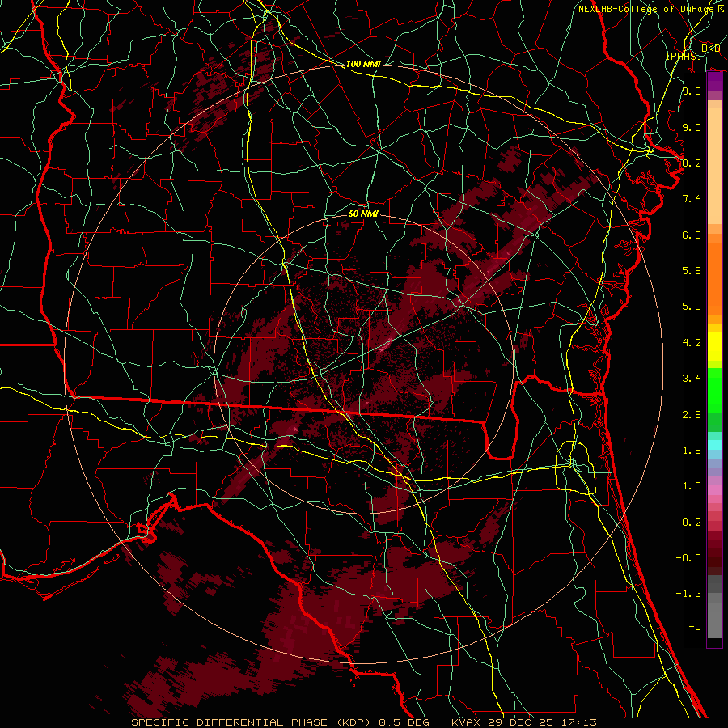The height and width of the screenshot is (728, 728).
Task: Click the cyan segment of the color bar
Action: click(714, 445)
